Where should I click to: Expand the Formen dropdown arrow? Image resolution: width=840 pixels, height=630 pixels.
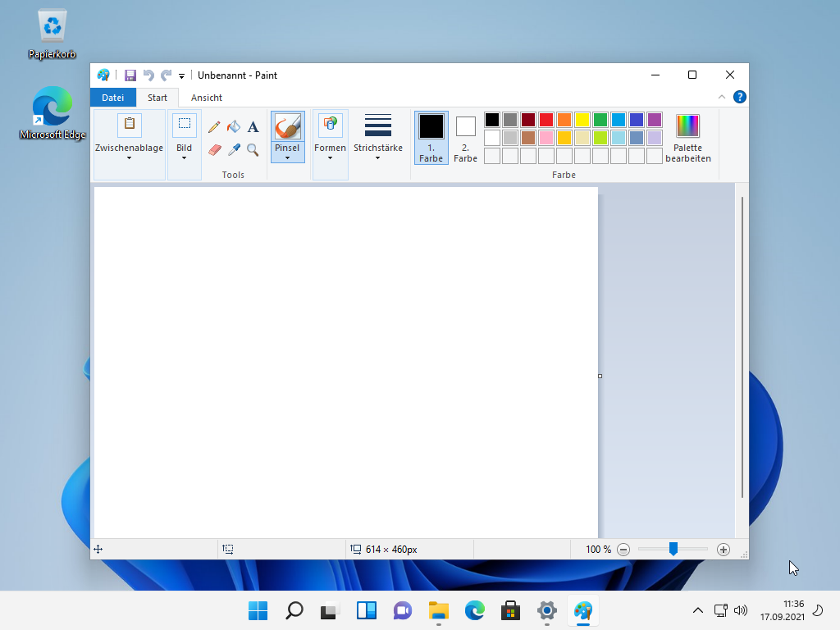tap(330, 158)
